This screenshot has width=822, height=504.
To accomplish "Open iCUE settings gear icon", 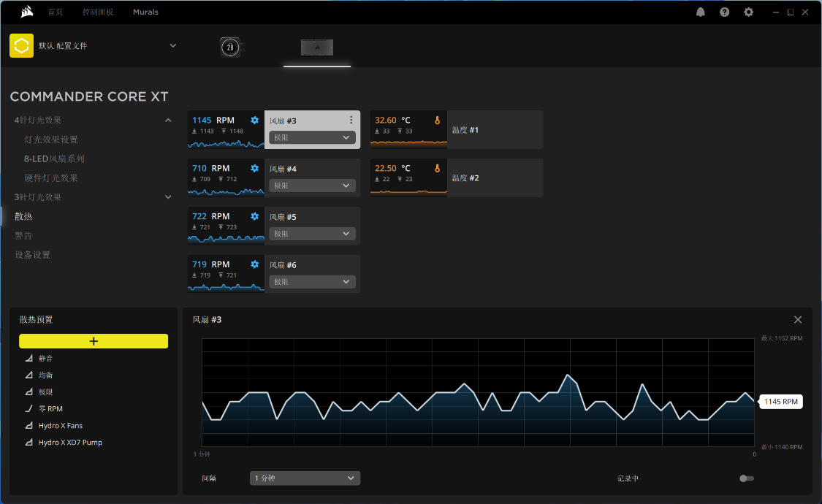I will [x=749, y=12].
